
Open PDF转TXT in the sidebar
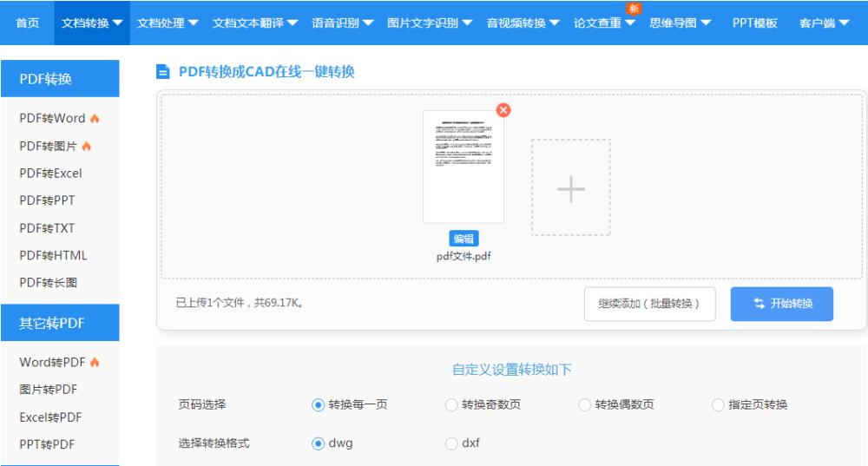click(47, 228)
